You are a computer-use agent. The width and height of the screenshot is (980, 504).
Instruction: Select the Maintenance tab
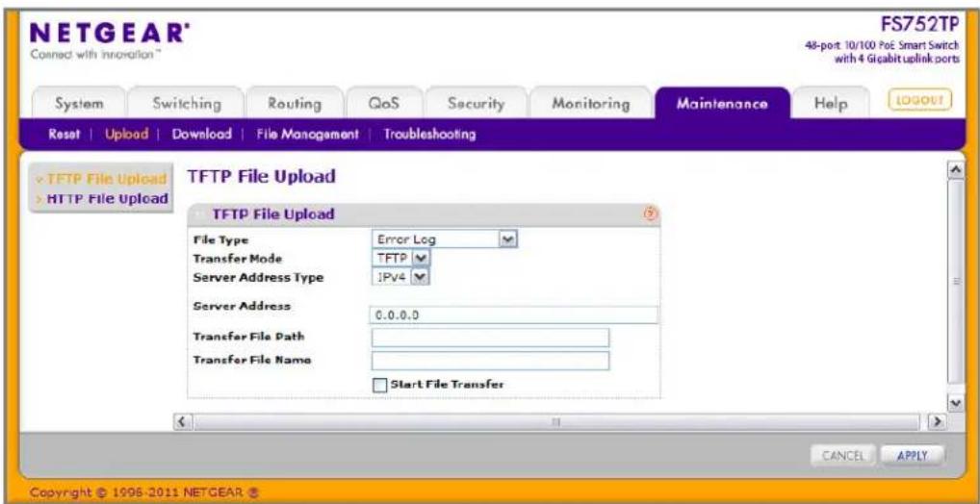click(723, 104)
